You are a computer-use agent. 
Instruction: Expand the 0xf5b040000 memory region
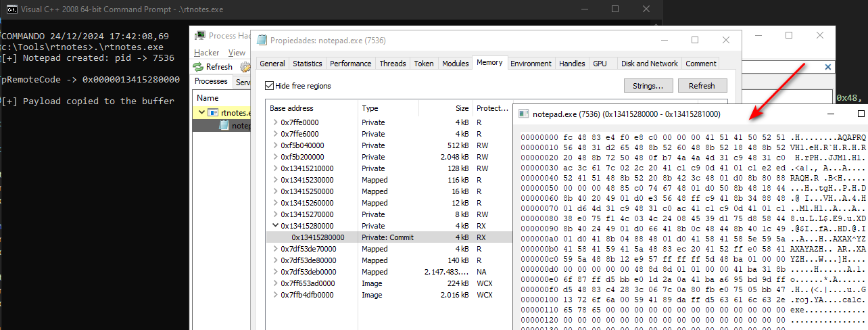pyautogui.click(x=275, y=145)
